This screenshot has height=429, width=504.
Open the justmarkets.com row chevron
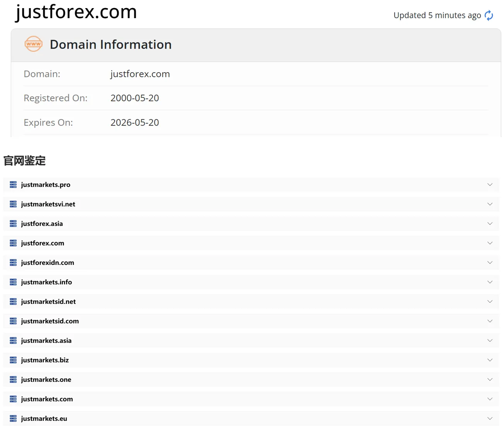[x=490, y=399]
